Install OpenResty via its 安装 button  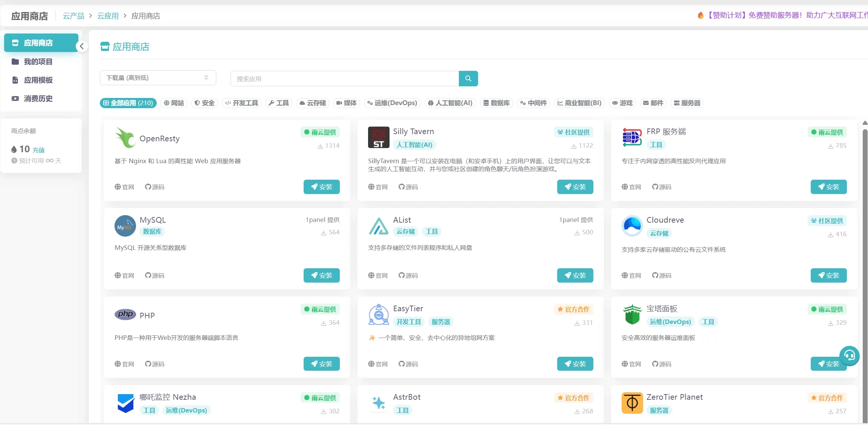pyautogui.click(x=321, y=187)
